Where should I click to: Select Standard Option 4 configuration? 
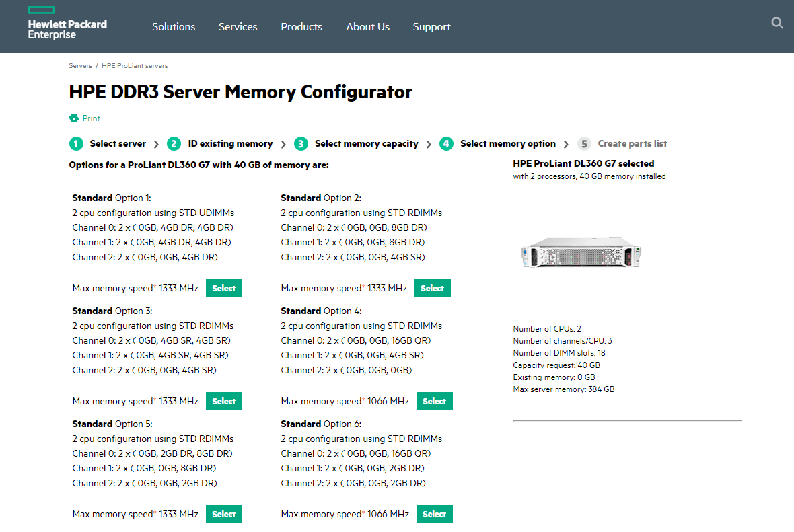[x=434, y=400]
